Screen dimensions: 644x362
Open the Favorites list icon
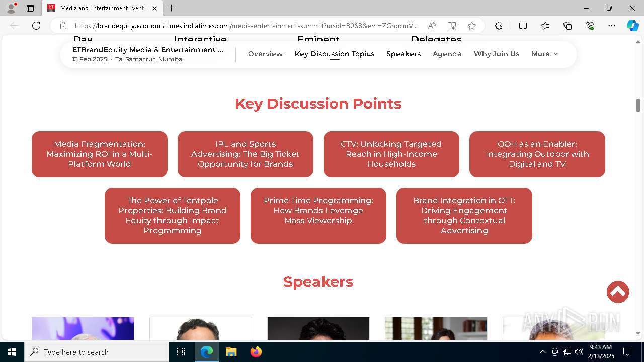(545, 26)
